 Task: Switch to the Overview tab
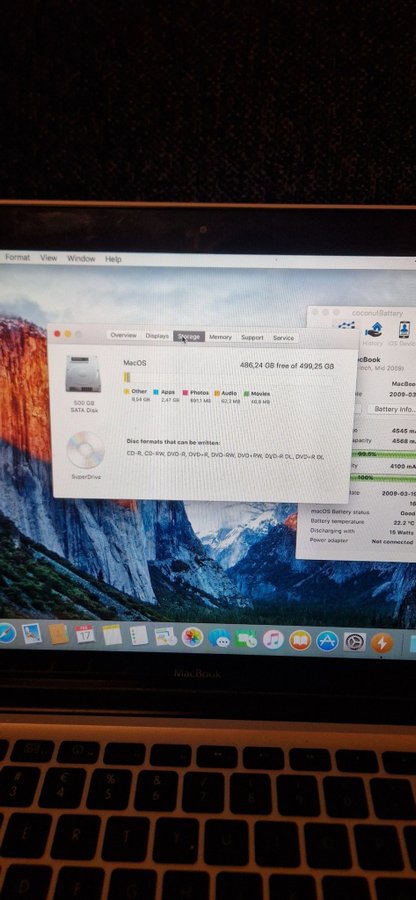[123, 335]
